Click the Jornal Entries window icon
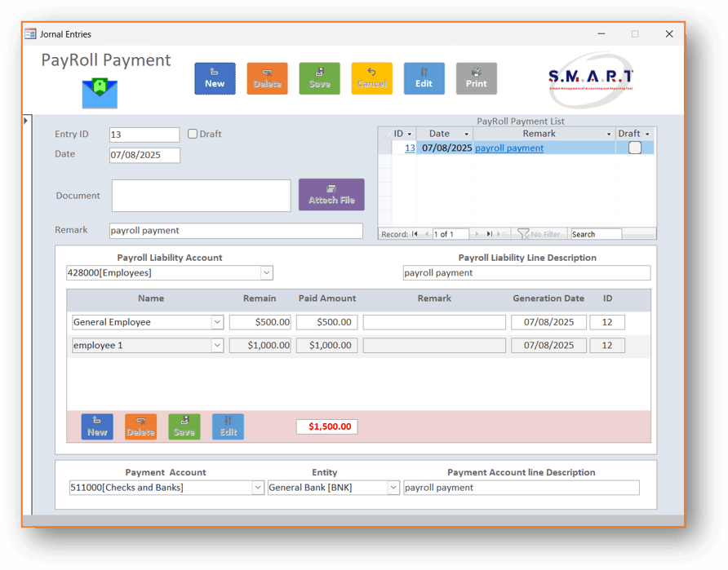The height and width of the screenshot is (570, 728). pos(30,34)
